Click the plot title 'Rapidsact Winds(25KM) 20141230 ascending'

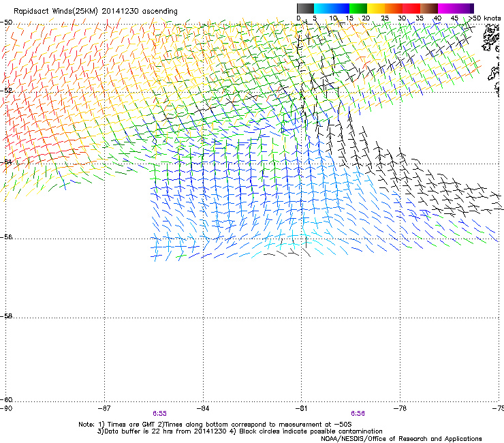pos(95,12)
